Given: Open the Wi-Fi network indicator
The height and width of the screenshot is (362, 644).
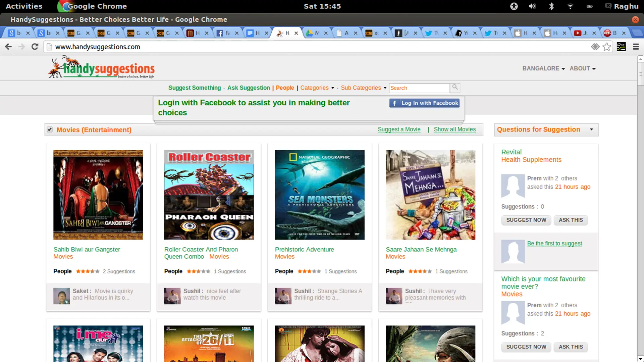Looking at the screenshot, I should (x=570, y=6).
